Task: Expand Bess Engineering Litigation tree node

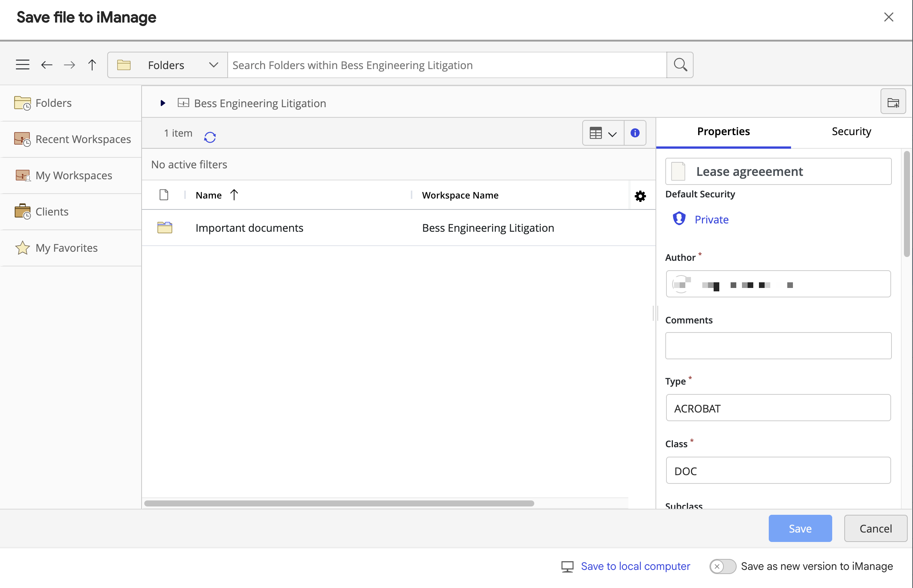Action: (163, 103)
